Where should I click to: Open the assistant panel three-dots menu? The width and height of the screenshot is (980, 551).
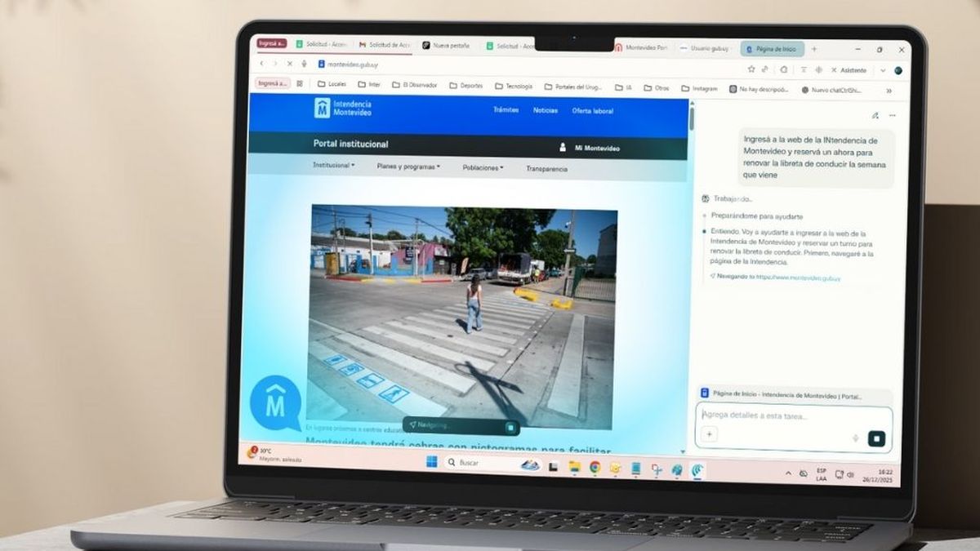pyautogui.click(x=892, y=116)
